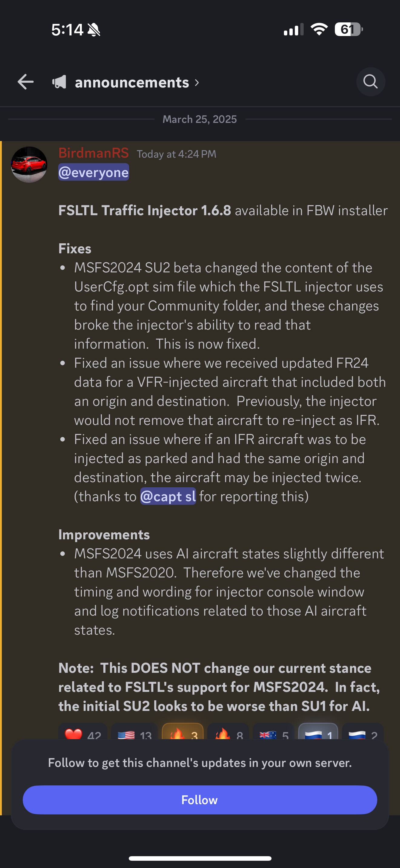Follow the announcements channel

point(200,800)
